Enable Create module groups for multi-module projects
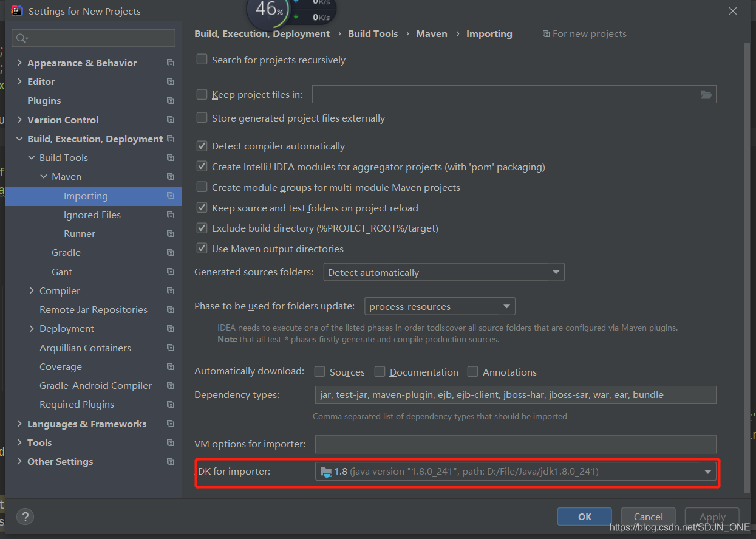Screen dimensions: 756x539 click(x=202, y=187)
